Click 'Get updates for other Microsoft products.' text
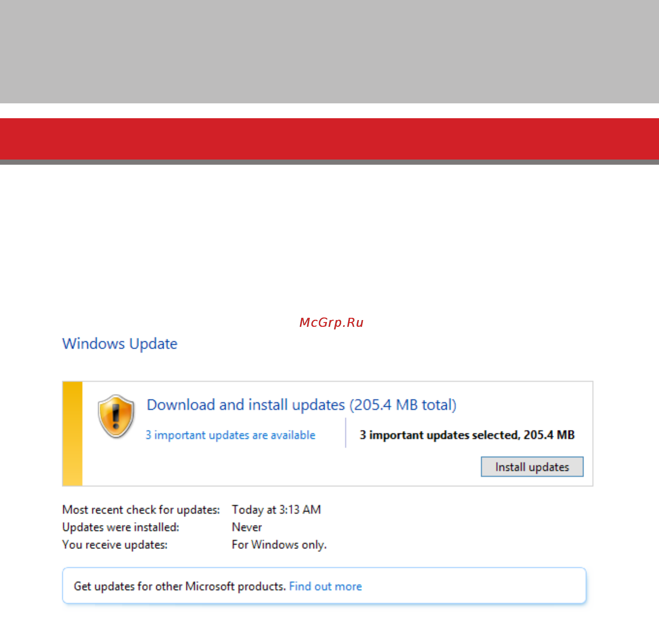Image resolution: width=659 pixels, height=644 pixels. coord(180,586)
